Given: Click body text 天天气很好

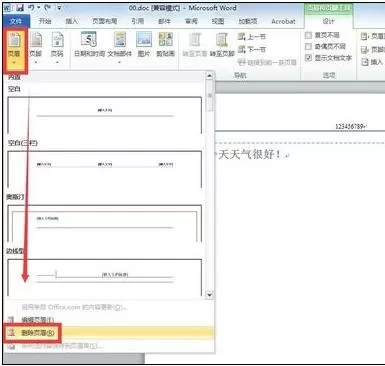Looking at the screenshot, I should [x=249, y=154].
